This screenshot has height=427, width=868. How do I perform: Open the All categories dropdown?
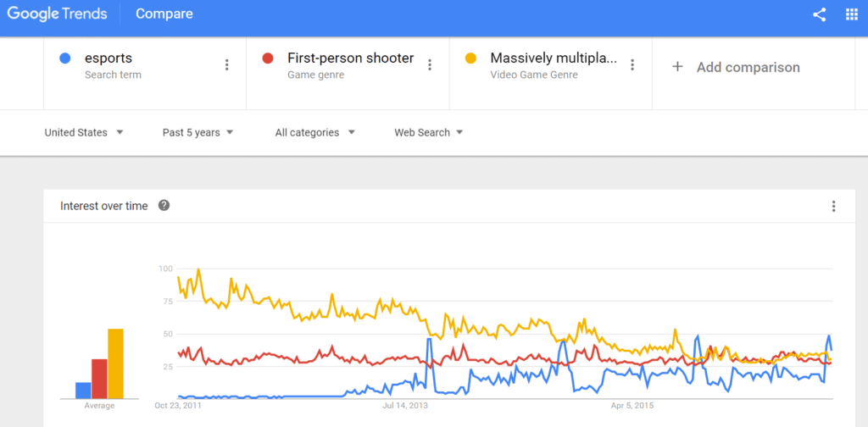(315, 133)
